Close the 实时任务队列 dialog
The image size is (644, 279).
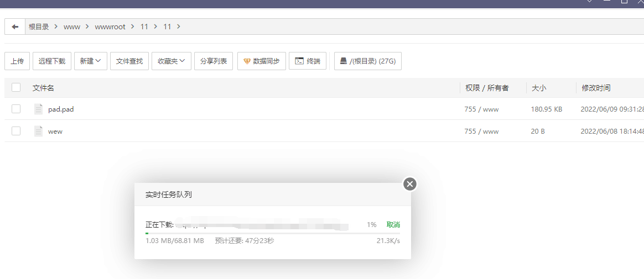click(410, 184)
